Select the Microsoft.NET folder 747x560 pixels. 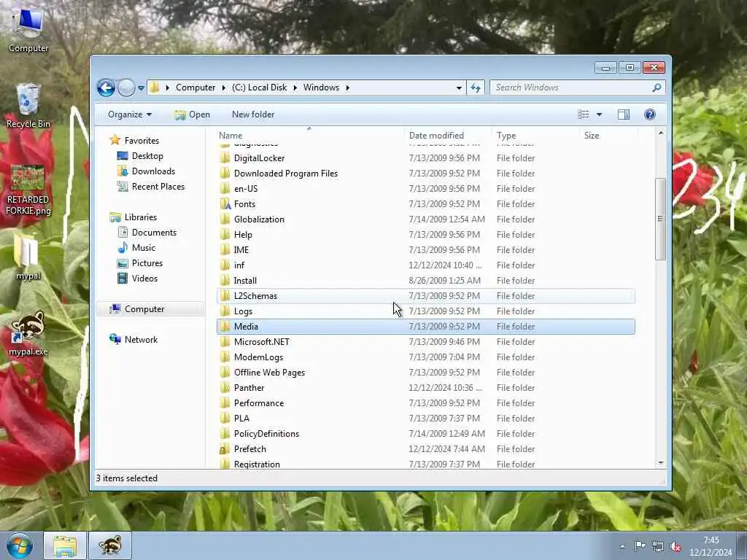click(x=261, y=342)
